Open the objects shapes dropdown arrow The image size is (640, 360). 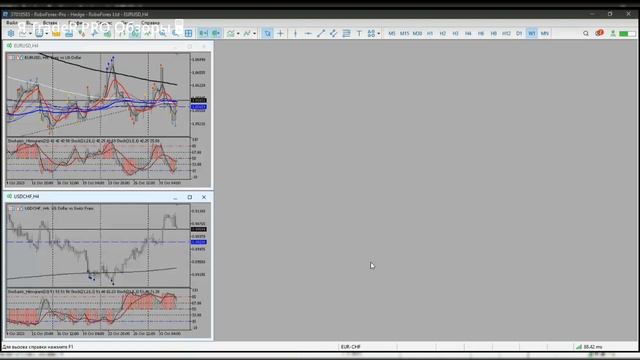click(379, 33)
